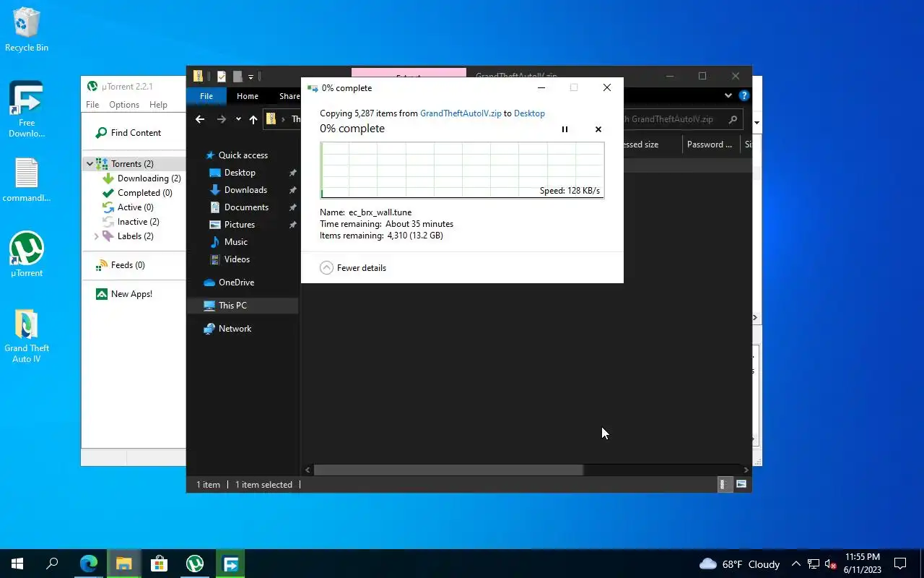Open the µTorrent desktop shortcut
The image size is (924, 578).
tap(27, 254)
